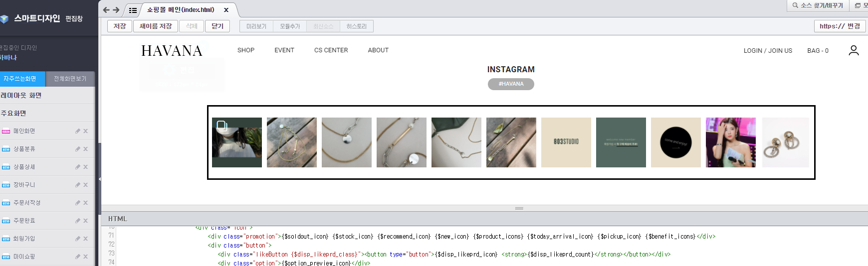Click the X remove icon for 메인화면
The height and width of the screenshot is (266, 868).
click(85, 131)
